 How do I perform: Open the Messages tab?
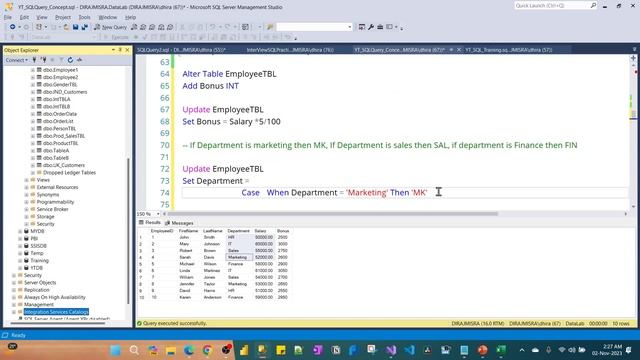click(179, 223)
